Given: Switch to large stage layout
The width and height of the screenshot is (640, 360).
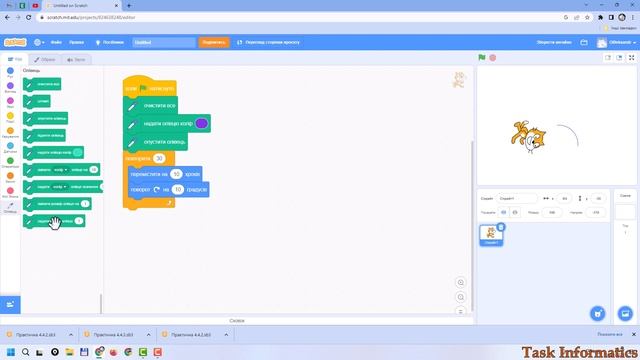Looking at the screenshot, I should pos(619,58).
